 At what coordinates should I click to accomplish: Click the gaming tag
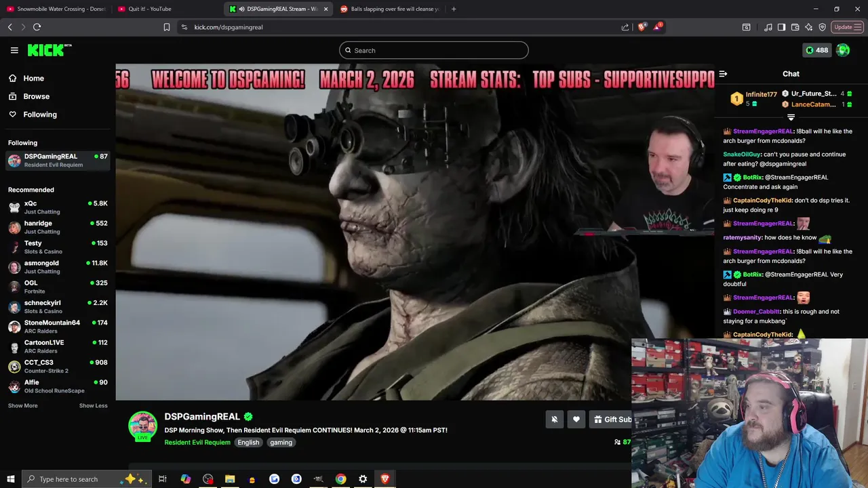[x=281, y=443]
